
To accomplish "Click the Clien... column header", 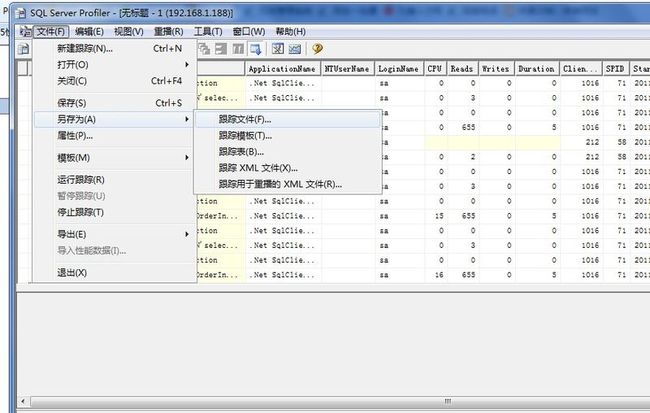I will coord(580,69).
